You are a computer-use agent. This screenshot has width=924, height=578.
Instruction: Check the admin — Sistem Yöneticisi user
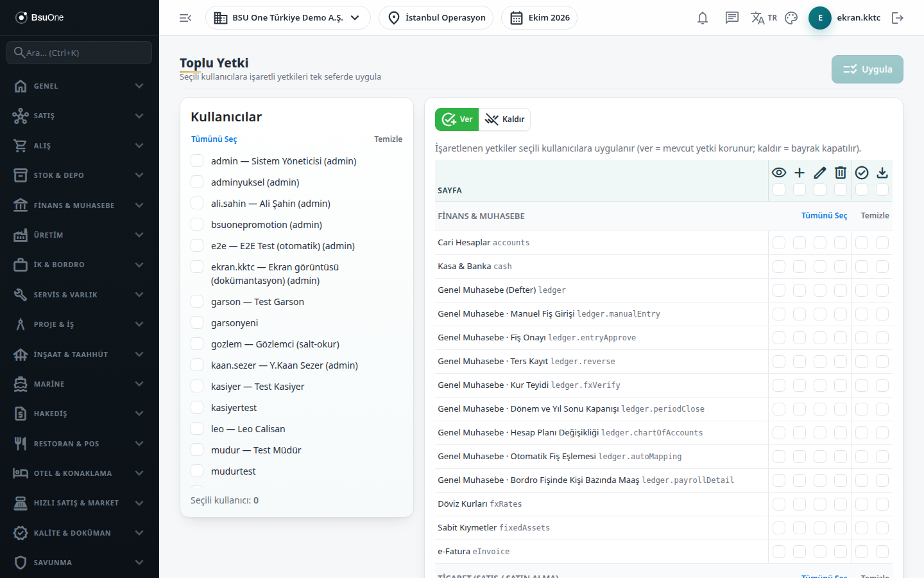(x=197, y=161)
